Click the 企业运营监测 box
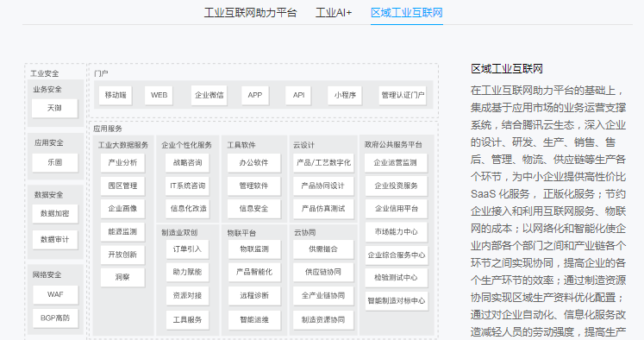Screen dimensions: 644x340 [x=396, y=163]
